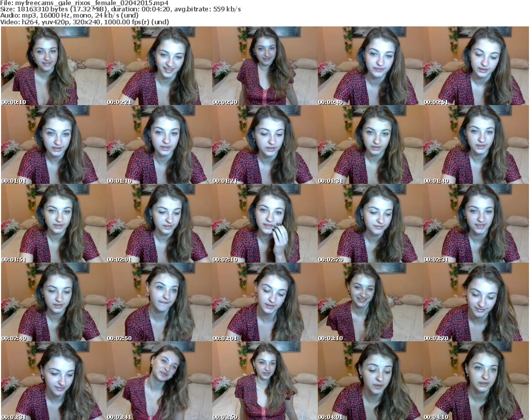Click the 00:01:31 timestamp label

(x=329, y=181)
